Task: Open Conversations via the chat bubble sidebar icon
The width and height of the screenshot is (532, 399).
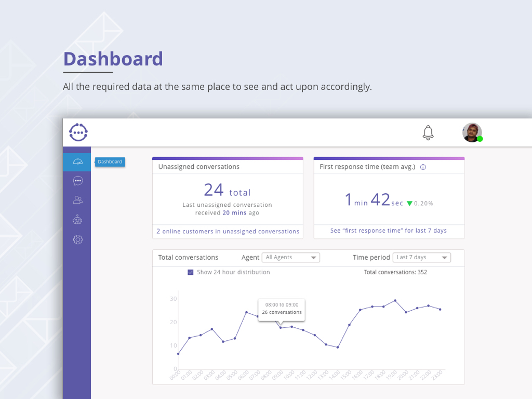Action: pos(78,181)
